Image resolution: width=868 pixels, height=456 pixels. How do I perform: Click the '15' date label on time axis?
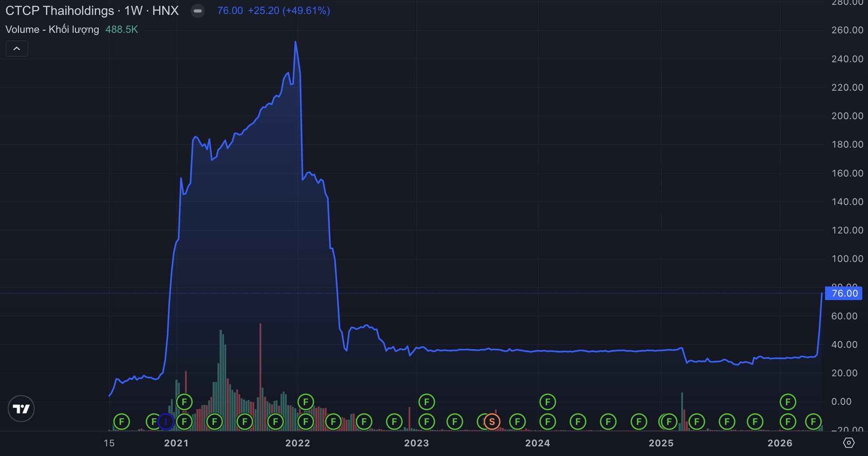pos(109,443)
